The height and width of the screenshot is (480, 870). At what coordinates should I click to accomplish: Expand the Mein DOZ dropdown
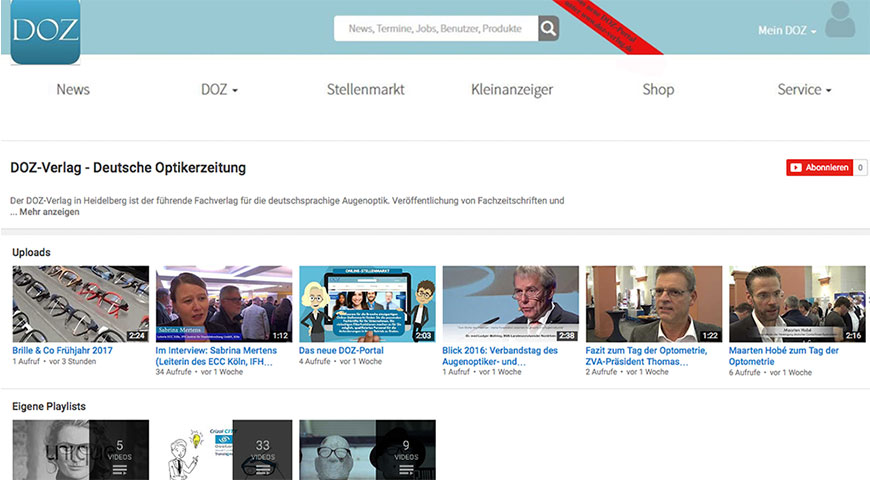(x=787, y=31)
